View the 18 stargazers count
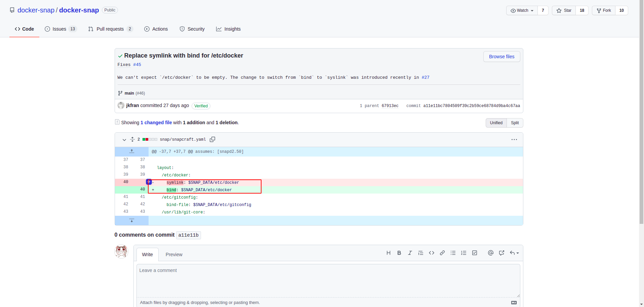Screen dimensions: 644x307 click(582, 10)
